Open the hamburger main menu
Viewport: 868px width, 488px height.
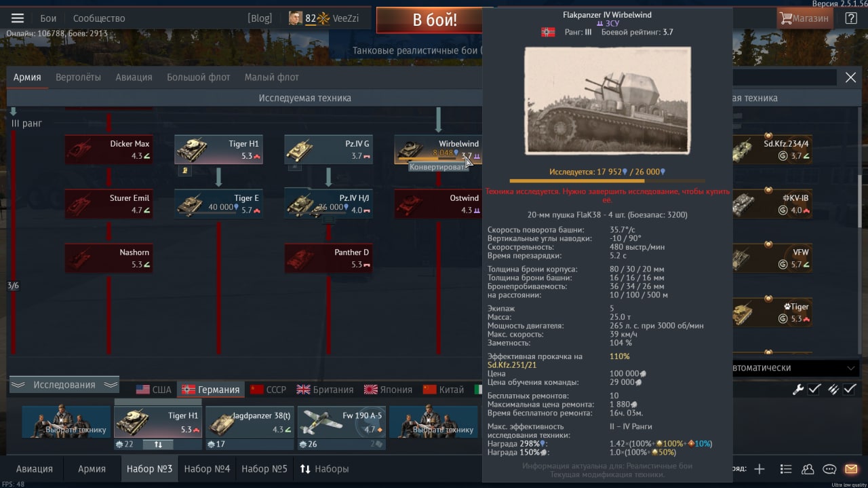18,18
